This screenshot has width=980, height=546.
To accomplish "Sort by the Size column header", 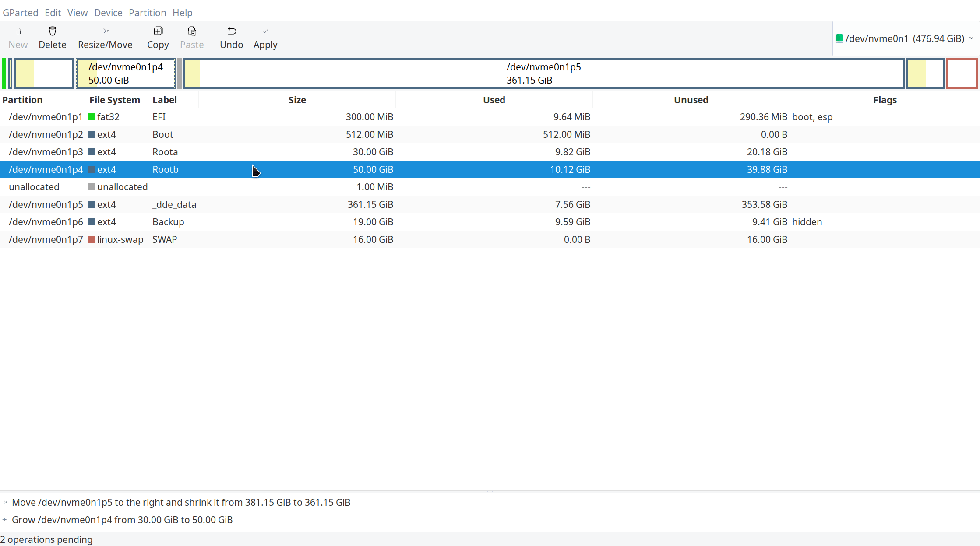I will tap(297, 100).
